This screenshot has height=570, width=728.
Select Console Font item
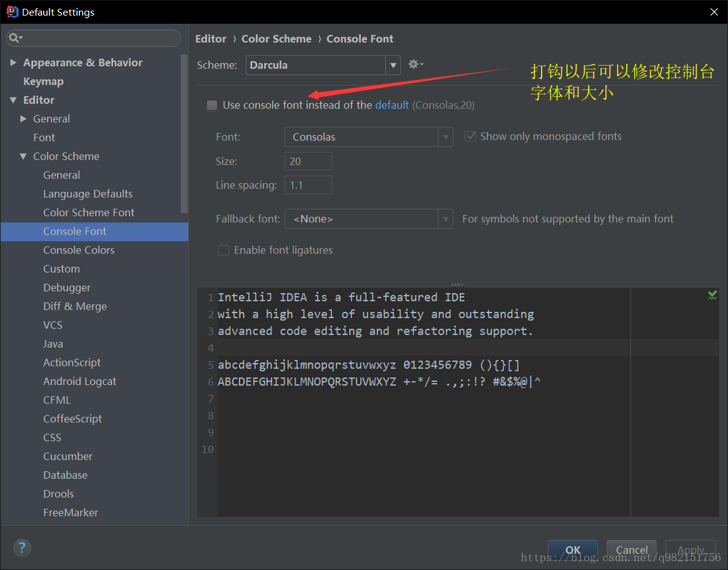pyautogui.click(x=94, y=231)
